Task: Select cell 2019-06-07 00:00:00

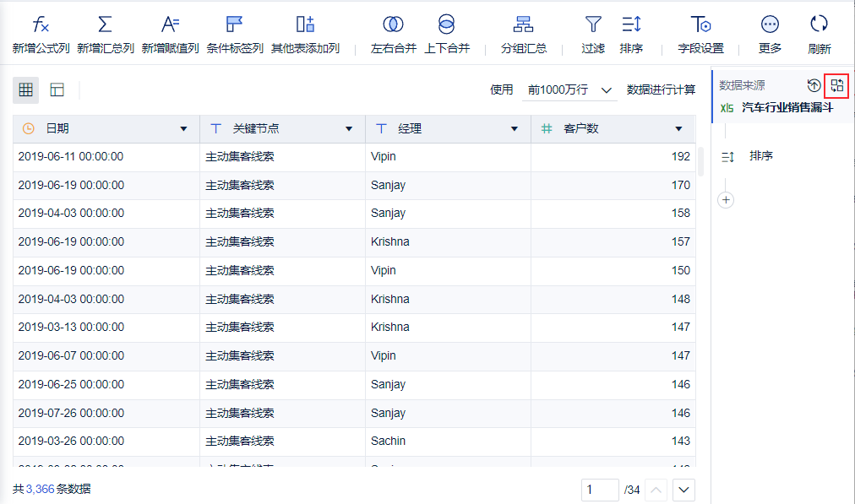Action: coord(106,356)
